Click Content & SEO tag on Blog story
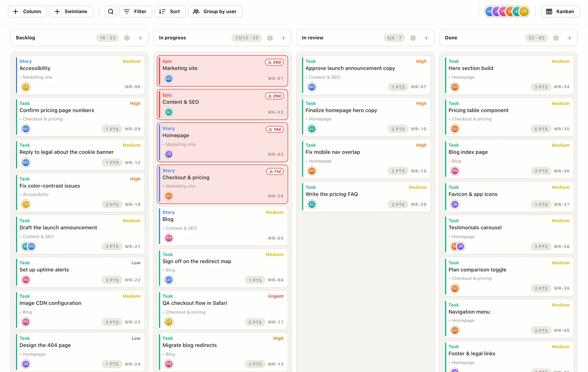The image size is (588, 372). click(181, 229)
